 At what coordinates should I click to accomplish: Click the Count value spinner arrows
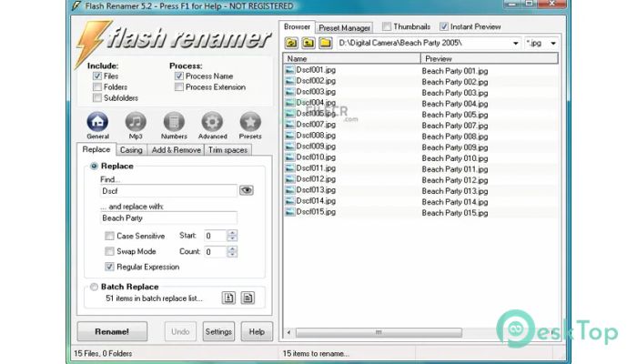click(232, 251)
